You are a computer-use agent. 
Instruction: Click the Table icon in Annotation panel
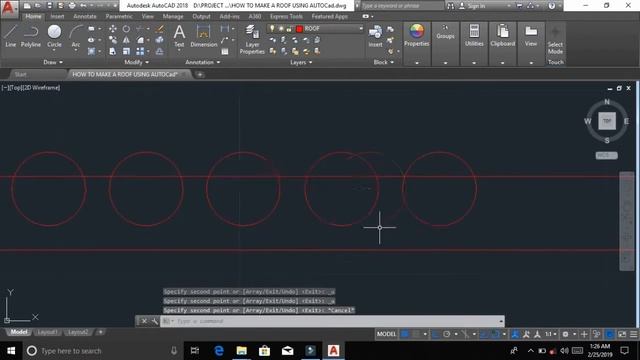[225, 51]
